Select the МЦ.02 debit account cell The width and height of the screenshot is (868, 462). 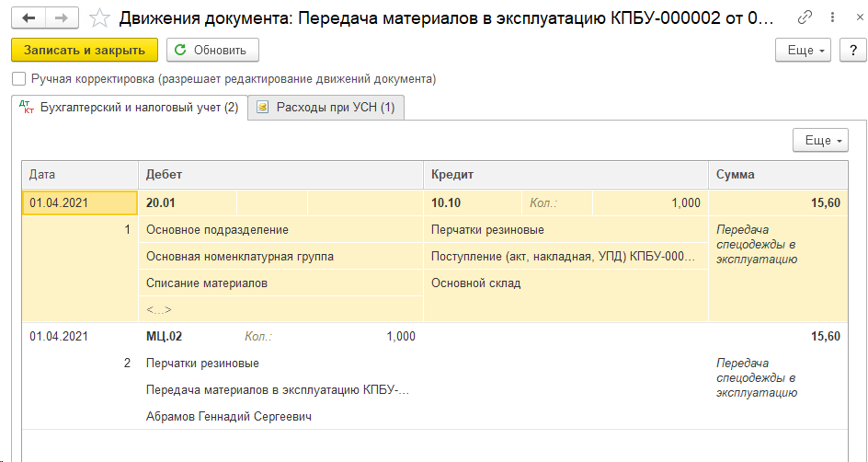pyautogui.click(x=165, y=336)
